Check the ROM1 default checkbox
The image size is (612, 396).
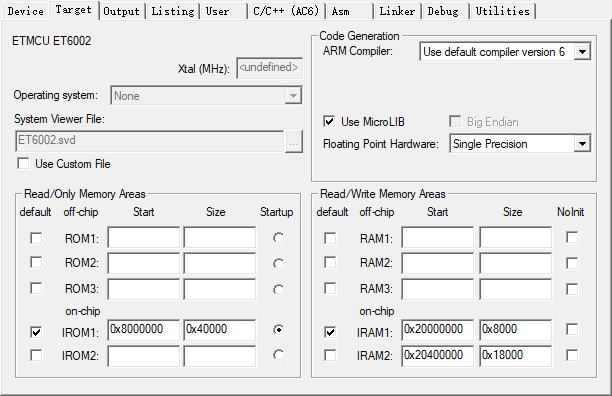point(36,238)
